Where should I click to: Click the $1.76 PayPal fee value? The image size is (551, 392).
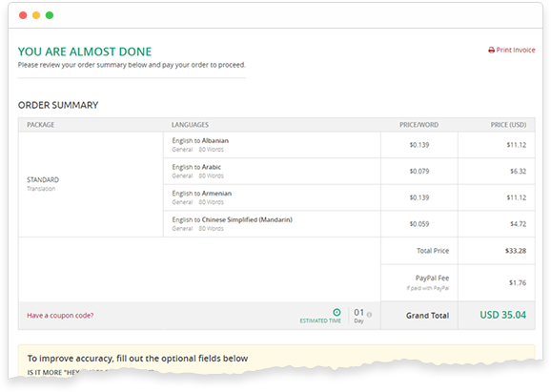pos(518,282)
